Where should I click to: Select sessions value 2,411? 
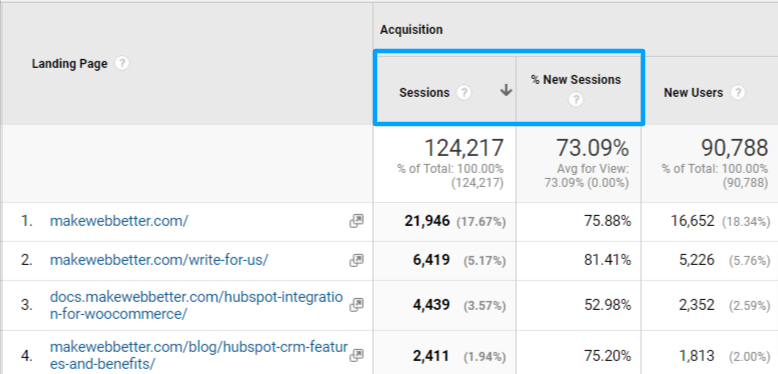[x=431, y=356]
